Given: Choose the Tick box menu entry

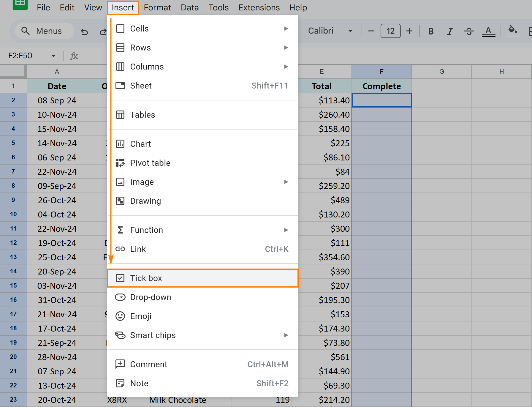Looking at the screenshot, I should tap(203, 278).
